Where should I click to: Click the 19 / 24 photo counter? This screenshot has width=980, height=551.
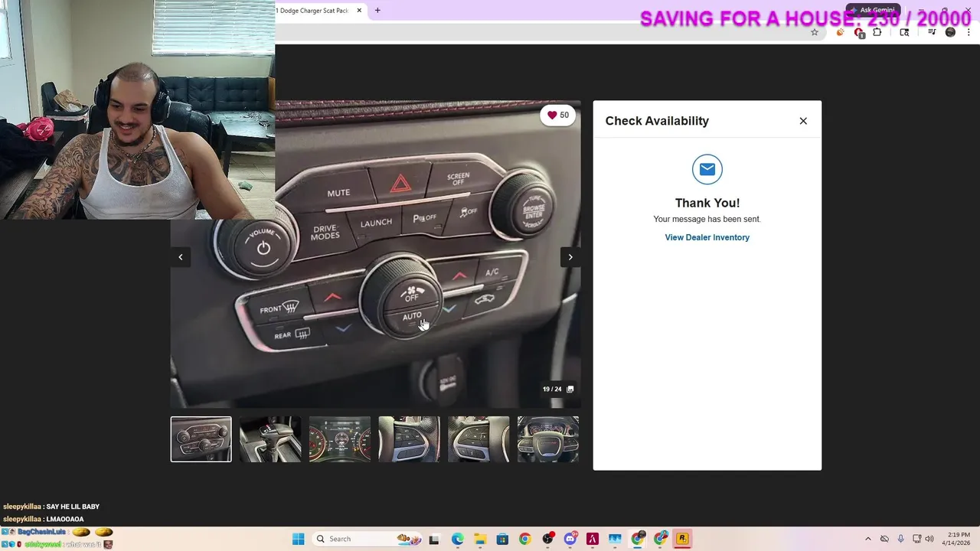coord(552,389)
